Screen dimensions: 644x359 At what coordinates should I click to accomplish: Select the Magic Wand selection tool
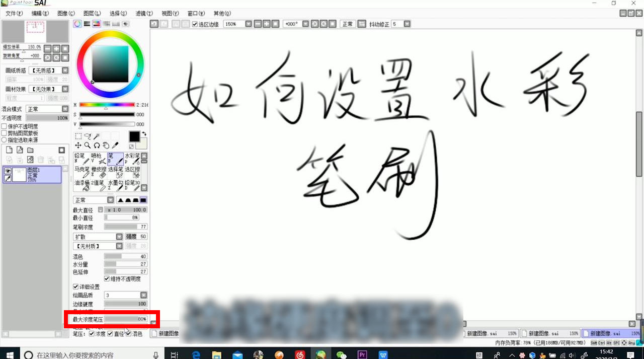[x=96, y=135]
